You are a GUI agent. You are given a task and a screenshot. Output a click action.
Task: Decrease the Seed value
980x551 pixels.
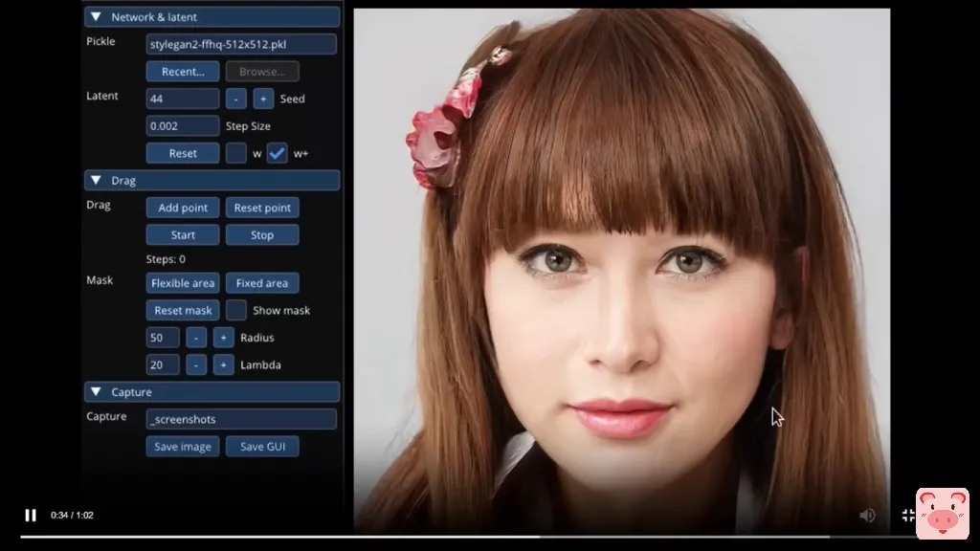tap(235, 99)
